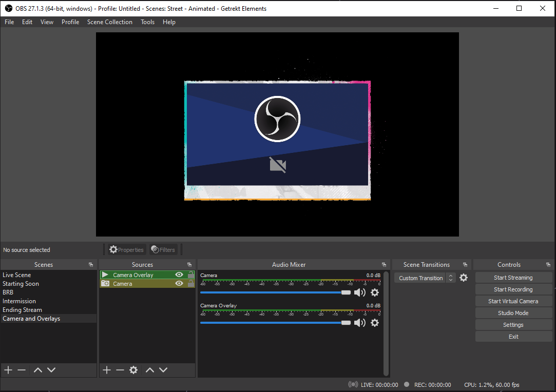Move source down with arrow icon
Image resolution: width=556 pixels, height=392 pixels.
[x=163, y=370]
